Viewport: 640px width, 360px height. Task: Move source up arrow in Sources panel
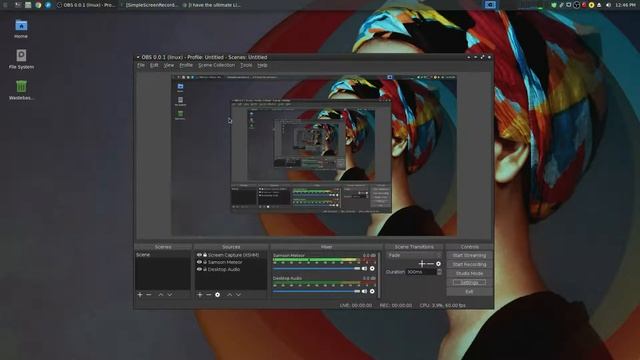229,295
